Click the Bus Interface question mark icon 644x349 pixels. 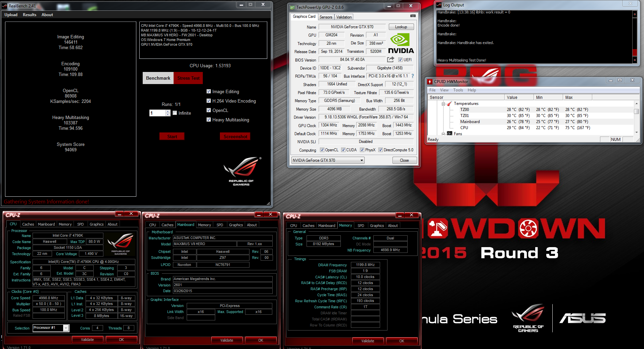[x=413, y=76]
